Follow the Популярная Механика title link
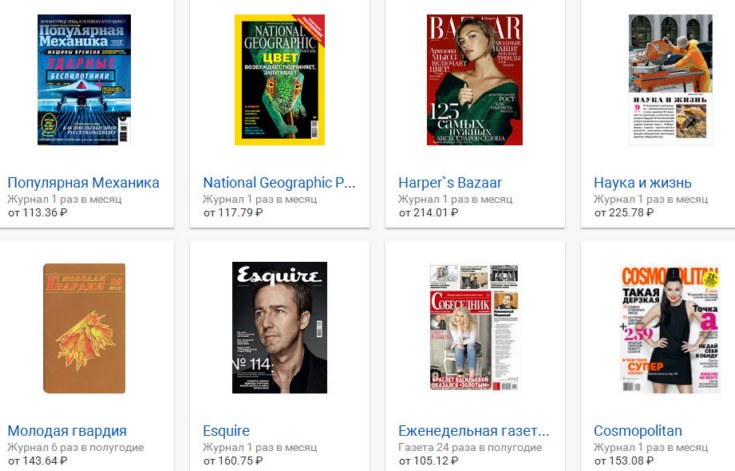The image size is (735, 471). (83, 183)
